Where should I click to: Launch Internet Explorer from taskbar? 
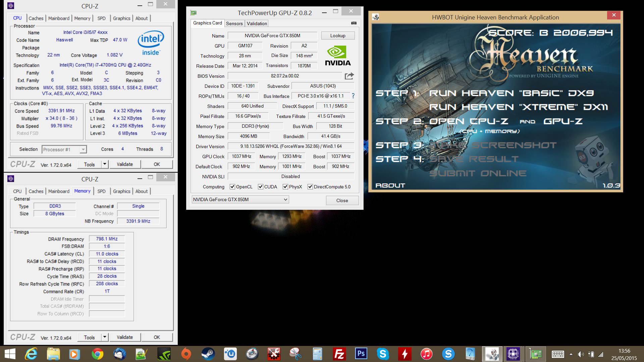tap(32, 354)
